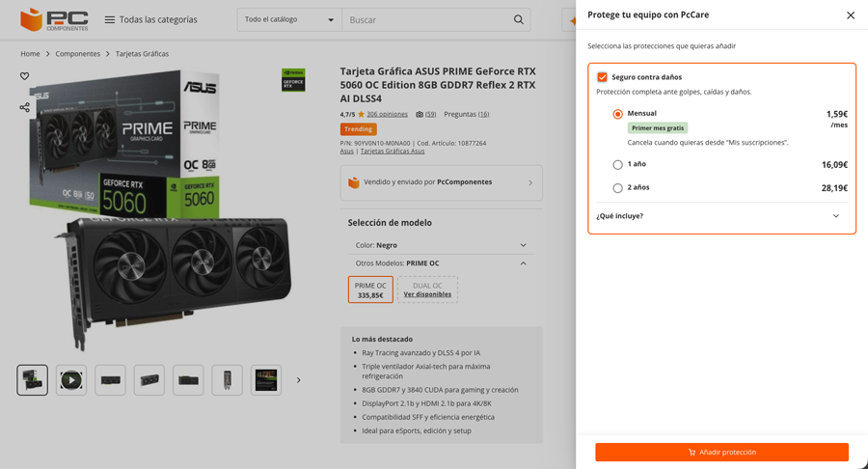868x469 pixels.
Task: Open the 306 opiniones link
Action: (x=387, y=114)
